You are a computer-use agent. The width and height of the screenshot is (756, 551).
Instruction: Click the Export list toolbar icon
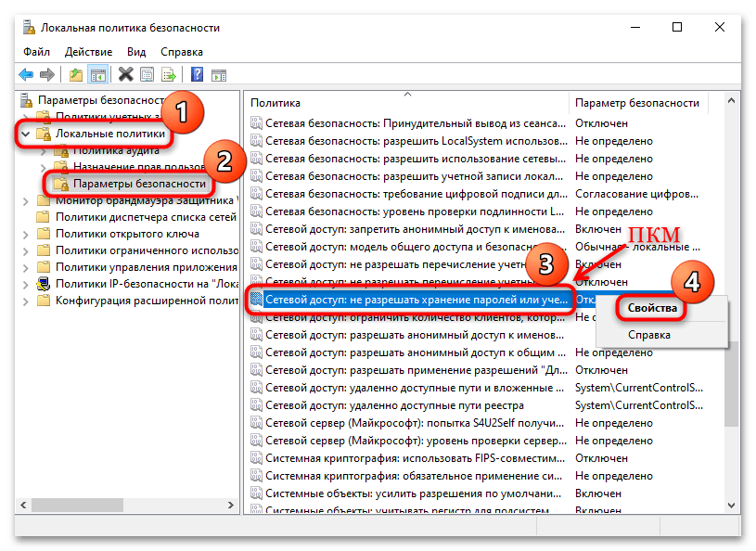(x=169, y=74)
